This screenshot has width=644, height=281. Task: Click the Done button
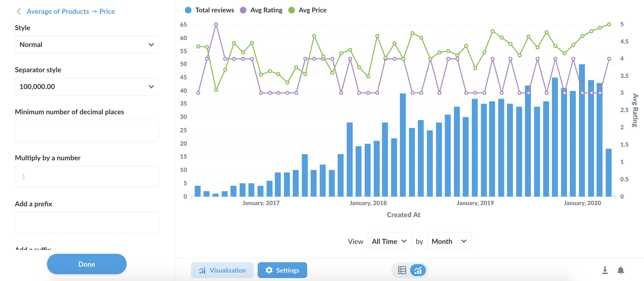coord(87,264)
